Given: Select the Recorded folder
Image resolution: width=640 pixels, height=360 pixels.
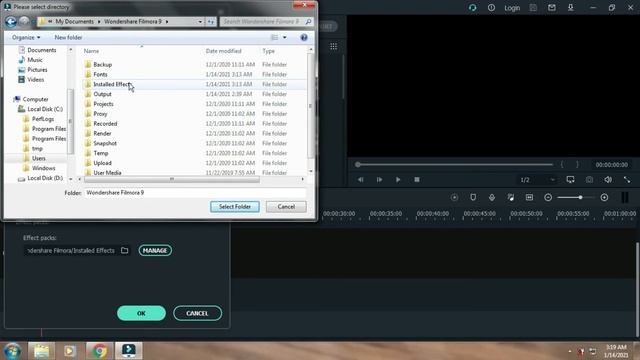Looking at the screenshot, I should pyautogui.click(x=105, y=123).
